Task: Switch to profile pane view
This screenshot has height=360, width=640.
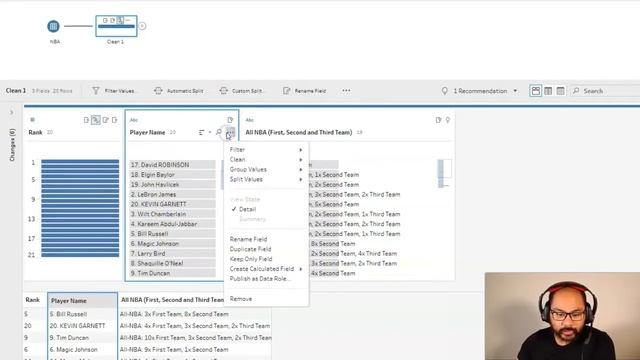Action: click(536, 91)
